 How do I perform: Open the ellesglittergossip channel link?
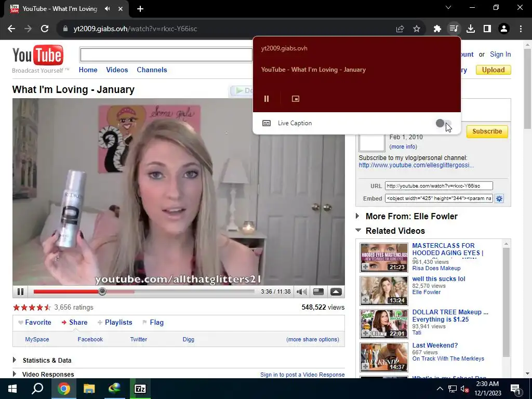[x=416, y=165]
